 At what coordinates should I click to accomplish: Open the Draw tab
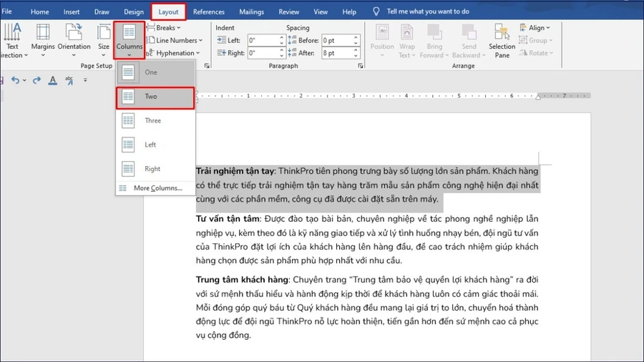pos(102,11)
